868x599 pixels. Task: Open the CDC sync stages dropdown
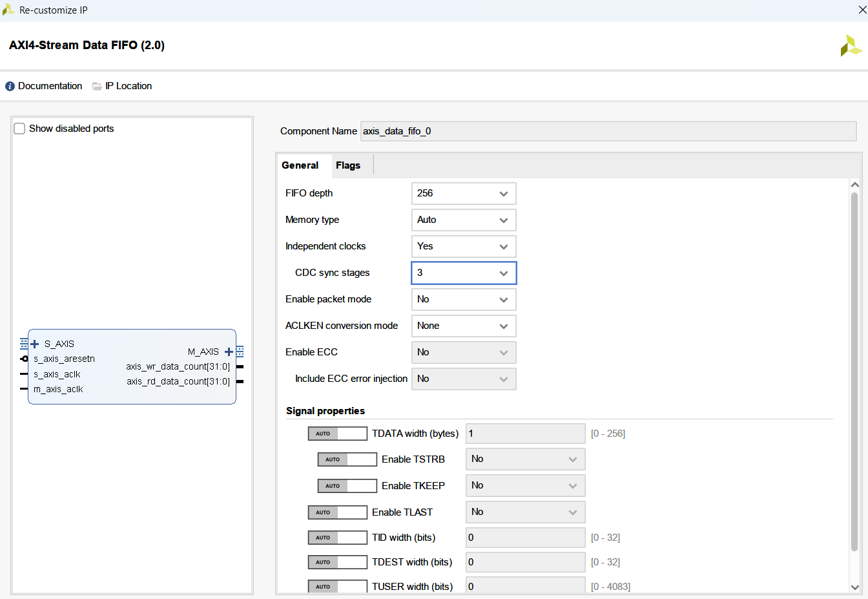coord(464,273)
